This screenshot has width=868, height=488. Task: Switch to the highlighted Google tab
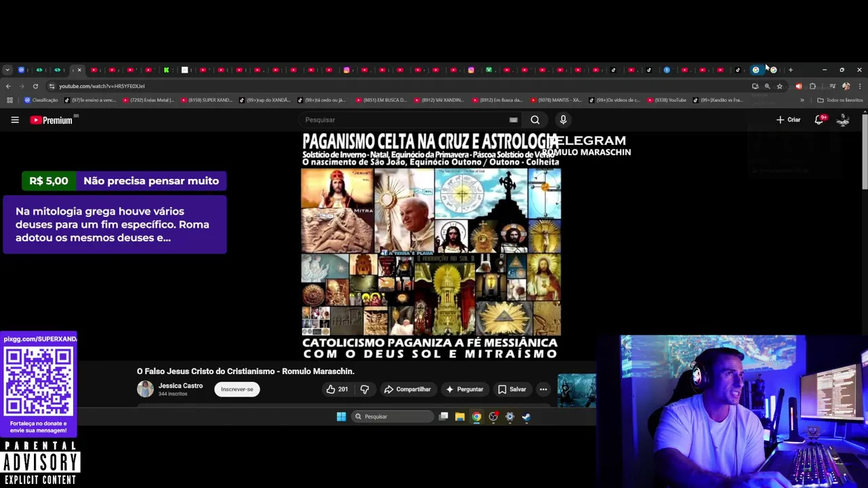pyautogui.click(x=755, y=70)
